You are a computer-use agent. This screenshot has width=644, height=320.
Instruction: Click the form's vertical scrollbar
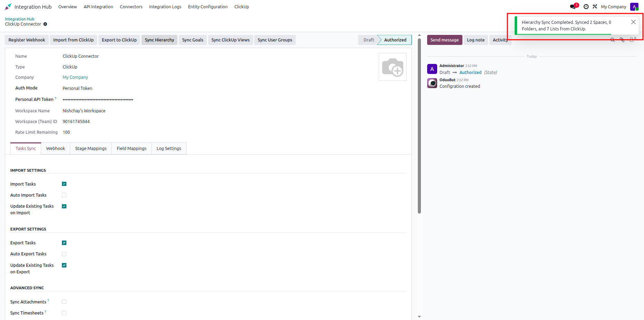pyautogui.click(x=419, y=126)
